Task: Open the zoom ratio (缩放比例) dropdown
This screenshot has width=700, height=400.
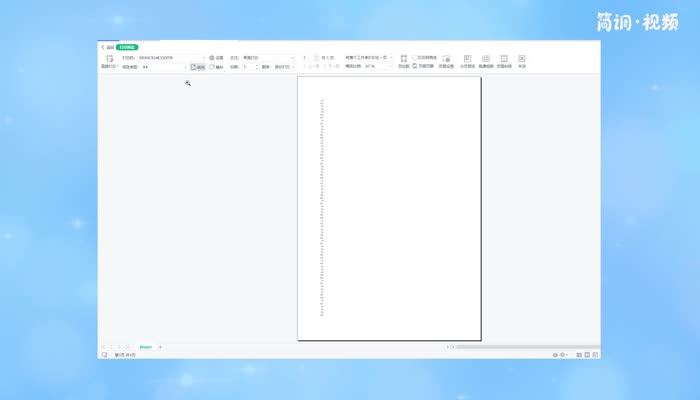Action: [x=391, y=67]
